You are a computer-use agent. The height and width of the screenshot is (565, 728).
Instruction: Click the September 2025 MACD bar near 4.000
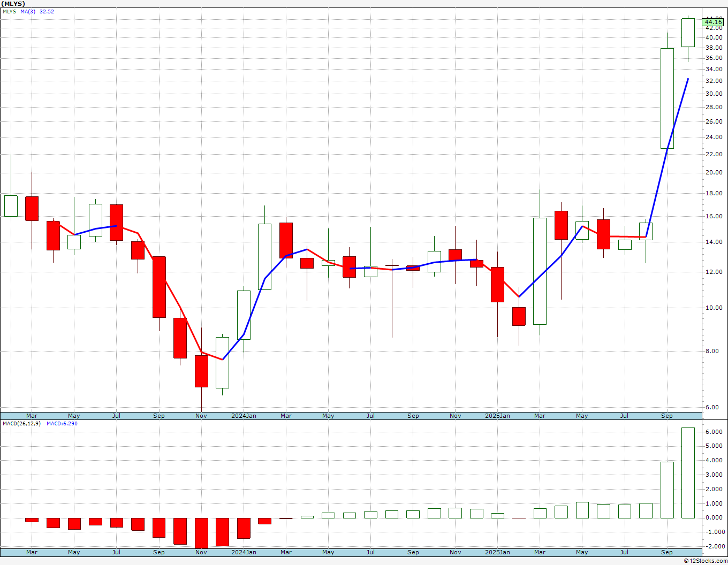[x=667, y=490]
